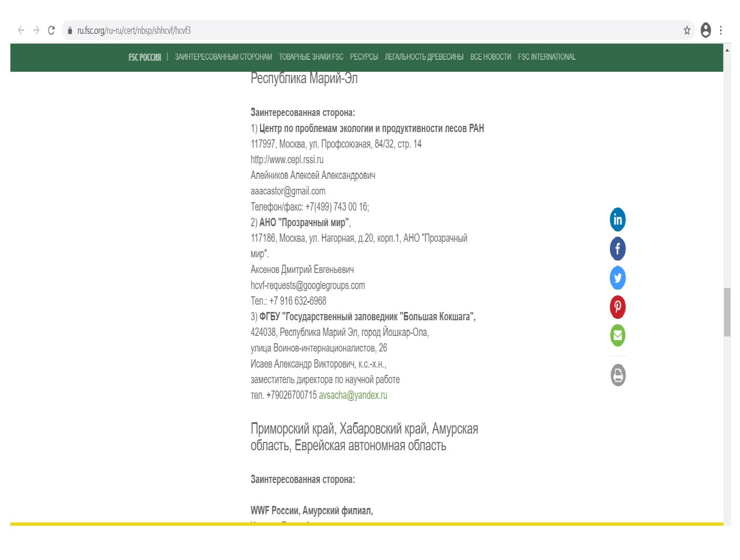Screen dimensions: 740x560
Task: Print page with printer icon
Action: pos(617,375)
